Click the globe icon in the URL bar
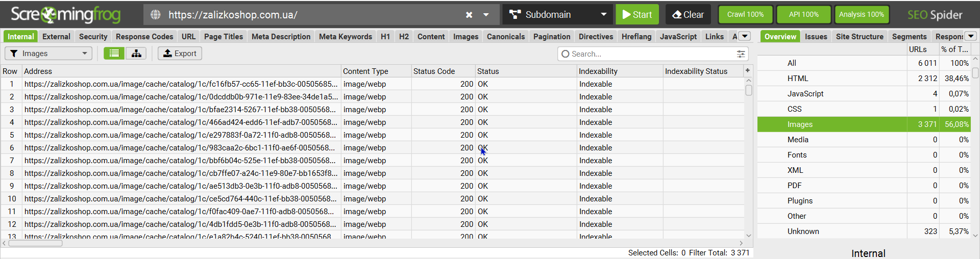 pyautogui.click(x=156, y=15)
